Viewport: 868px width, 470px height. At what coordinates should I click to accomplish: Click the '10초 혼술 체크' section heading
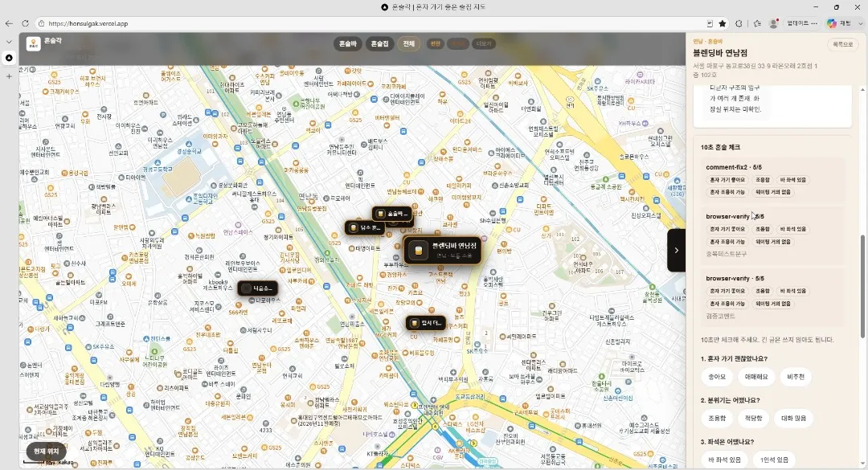point(719,147)
